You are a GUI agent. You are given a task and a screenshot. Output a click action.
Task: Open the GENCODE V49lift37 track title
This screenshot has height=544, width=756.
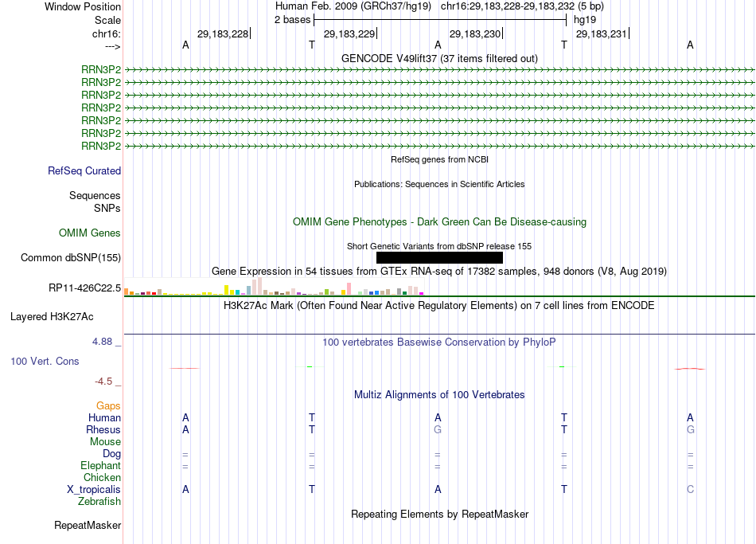point(439,58)
